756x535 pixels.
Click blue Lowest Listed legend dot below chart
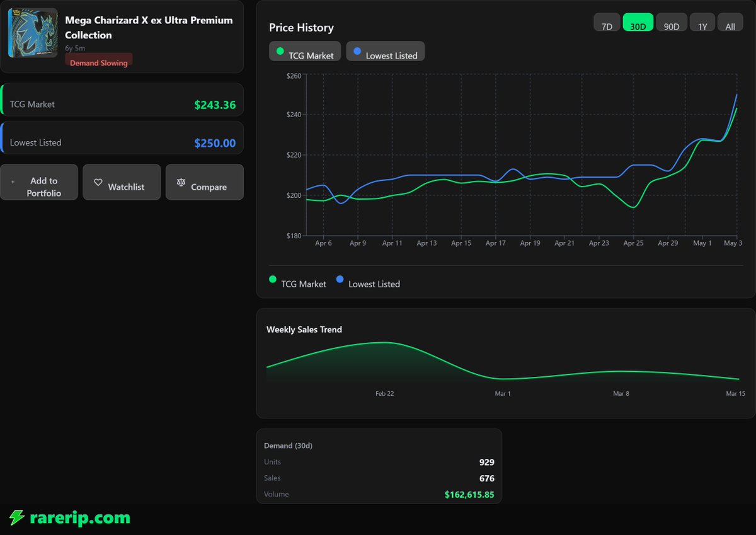coord(340,279)
